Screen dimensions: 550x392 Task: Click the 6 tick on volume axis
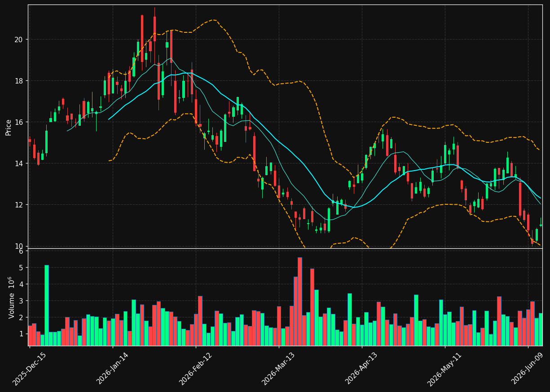(x=21, y=251)
